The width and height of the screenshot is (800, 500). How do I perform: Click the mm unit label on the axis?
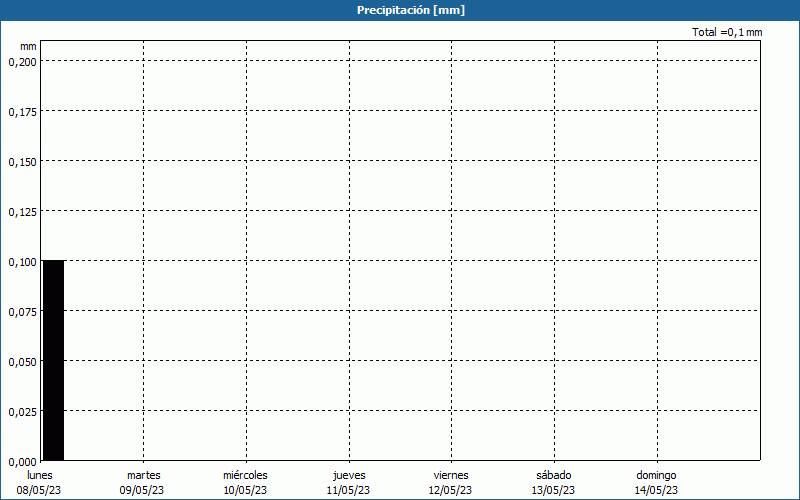click(28, 46)
